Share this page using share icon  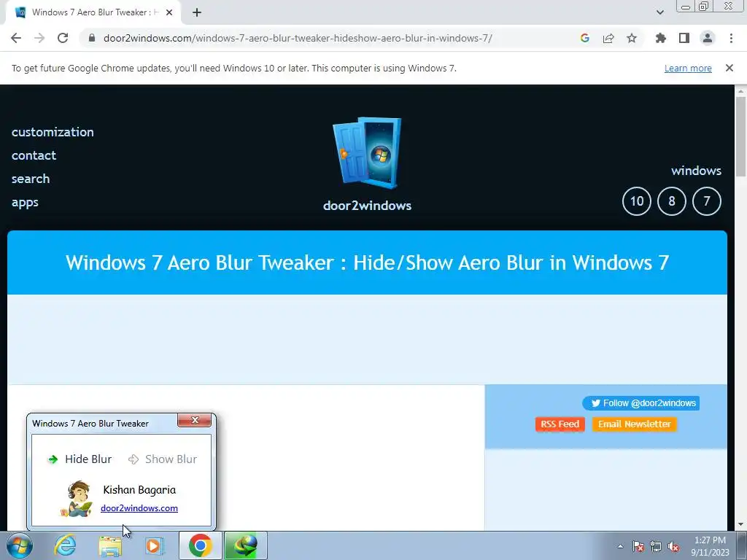point(608,38)
